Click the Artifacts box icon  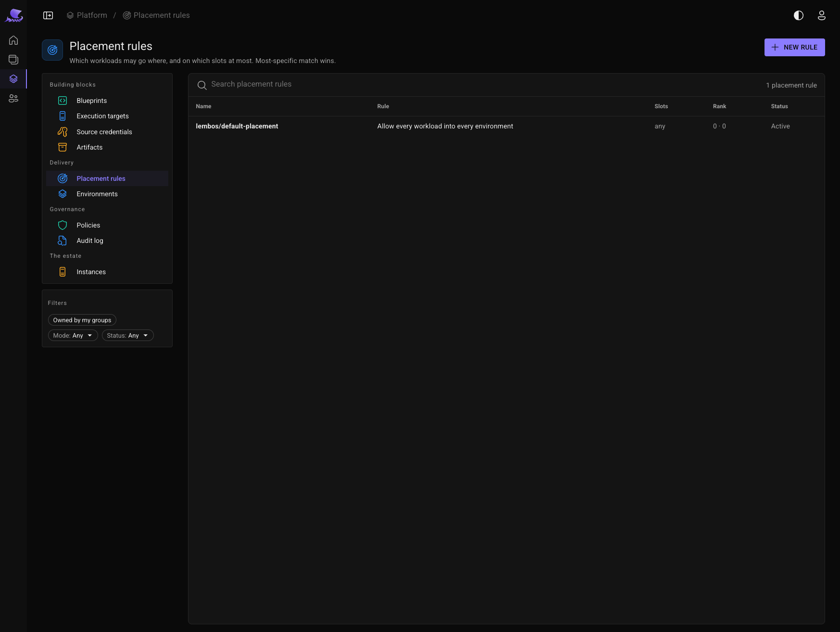pos(63,147)
